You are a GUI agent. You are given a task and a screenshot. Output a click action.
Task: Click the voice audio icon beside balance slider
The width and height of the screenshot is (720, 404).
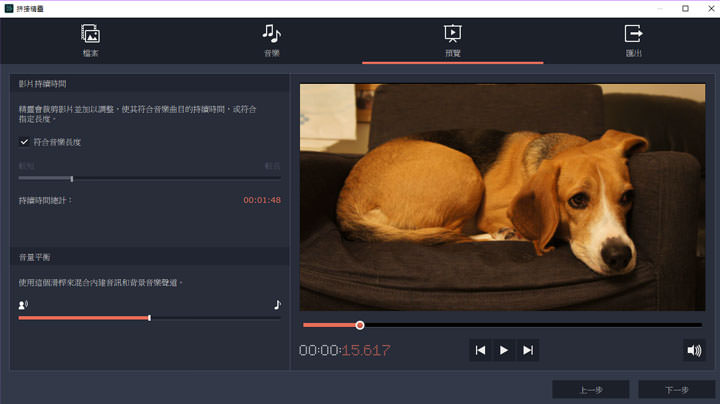(23, 304)
